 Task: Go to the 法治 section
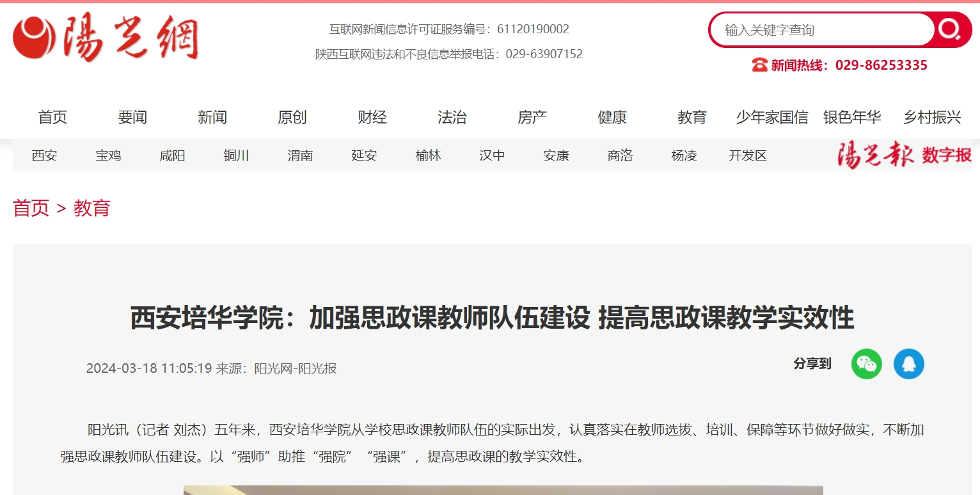pos(452,118)
